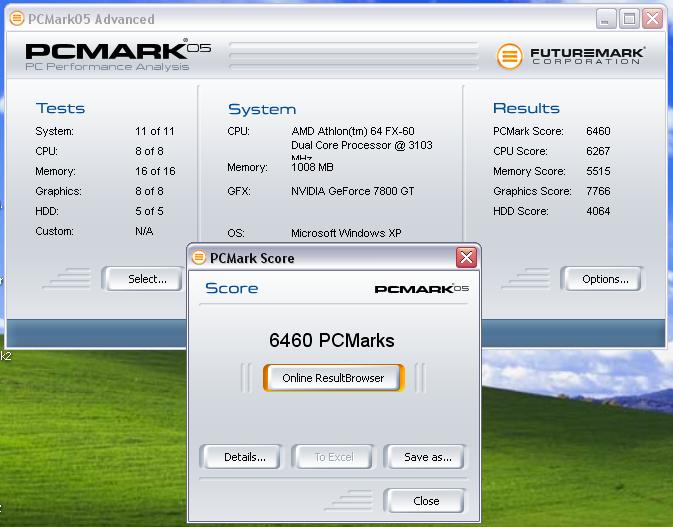Click the CPU Score value 6267
Viewport: 673px width, 527px height.
(x=598, y=151)
